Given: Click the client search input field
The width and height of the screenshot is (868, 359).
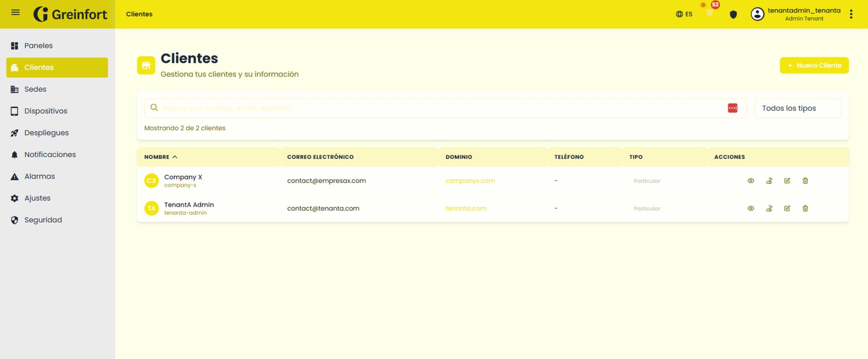Looking at the screenshot, I should point(445,108).
